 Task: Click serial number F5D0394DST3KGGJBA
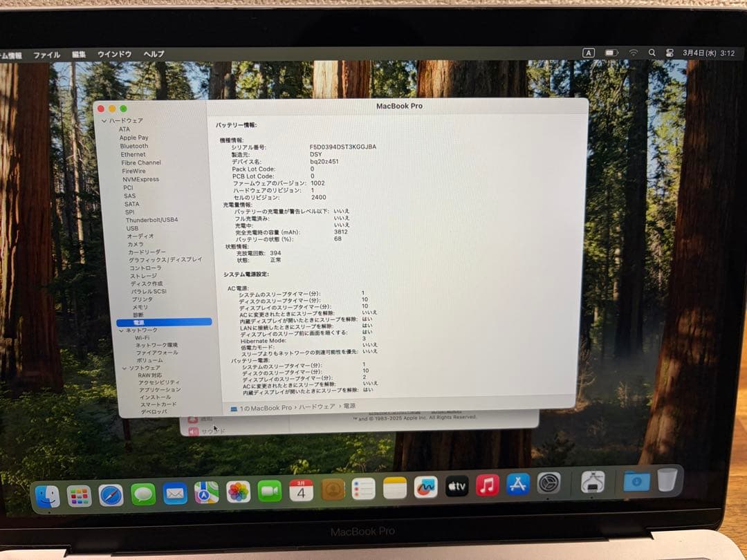tap(342, 147)
